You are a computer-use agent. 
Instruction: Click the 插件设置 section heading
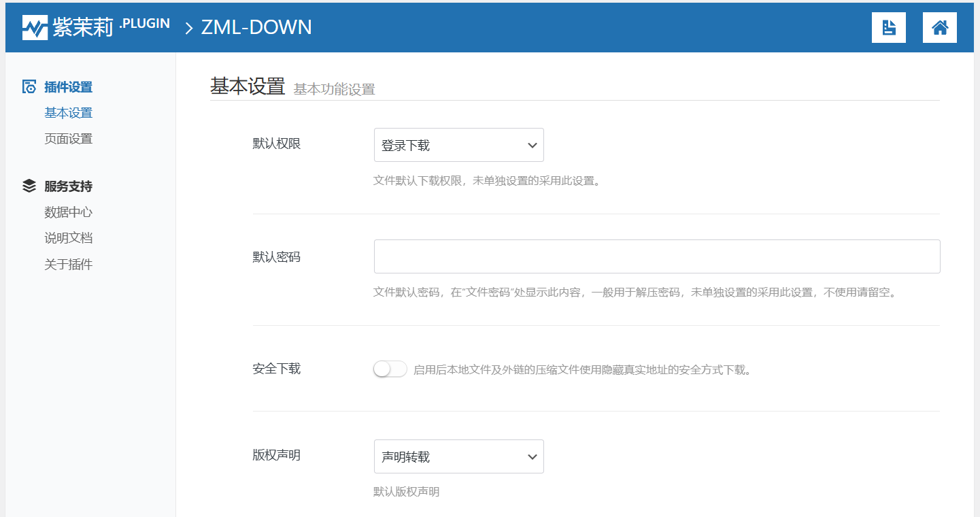tap(69, 87)
